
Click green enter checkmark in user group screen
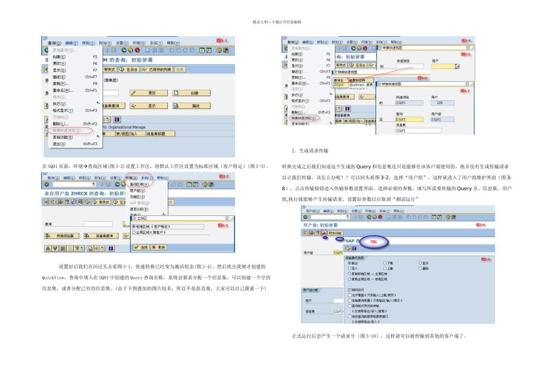(306, 217)
